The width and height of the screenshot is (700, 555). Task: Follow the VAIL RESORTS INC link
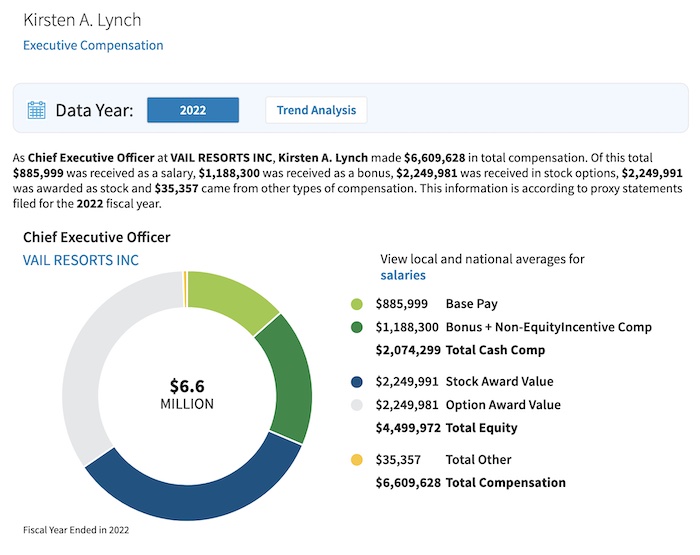pos(81,260)
